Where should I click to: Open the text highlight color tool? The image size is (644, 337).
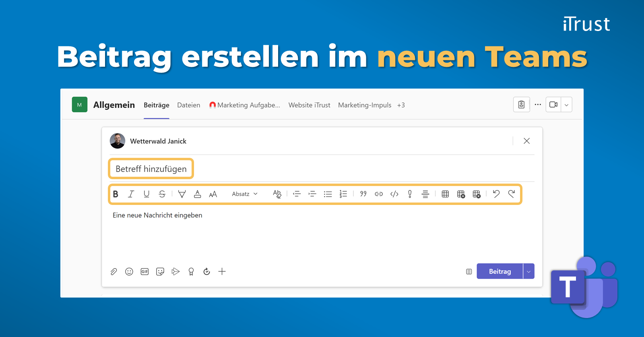click(182, 194)
